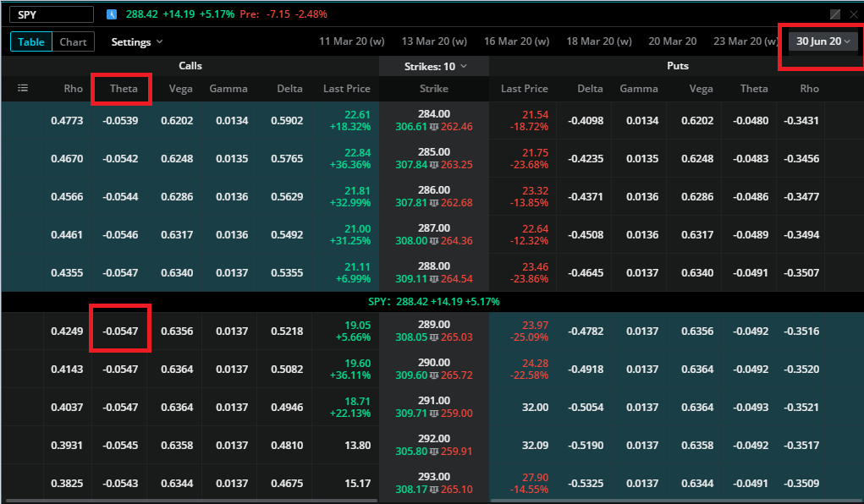Viewport: 864px width, 504px height.
Task: Click the window maximize icon
Action: click(835, 14)
